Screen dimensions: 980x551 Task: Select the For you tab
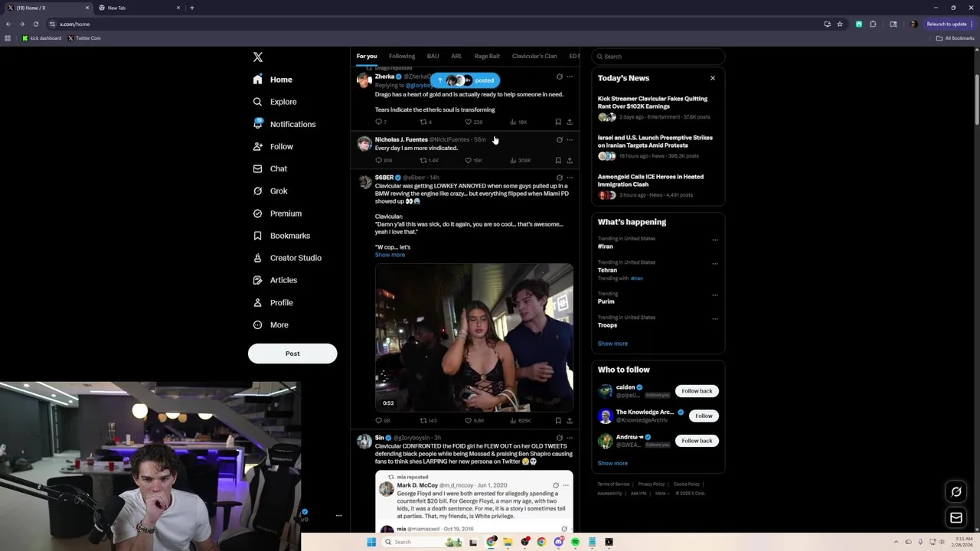pyautogui.click(x=366, y=56)
